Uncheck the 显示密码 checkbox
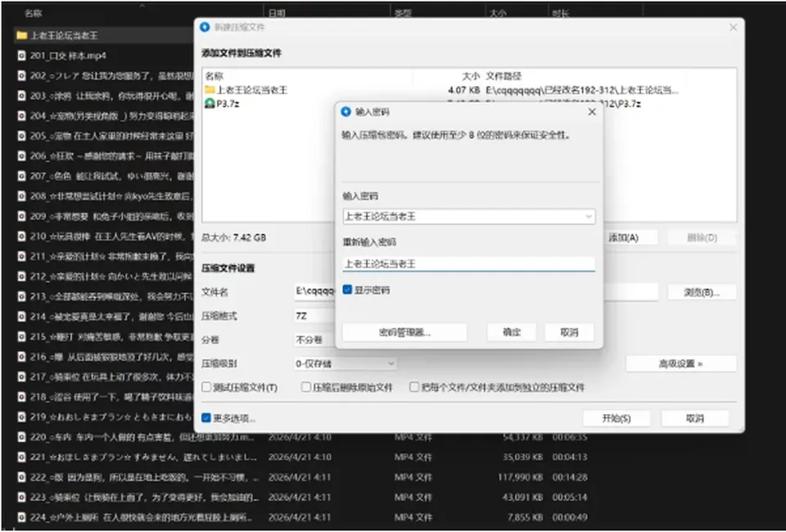 (x=347, y=290)
